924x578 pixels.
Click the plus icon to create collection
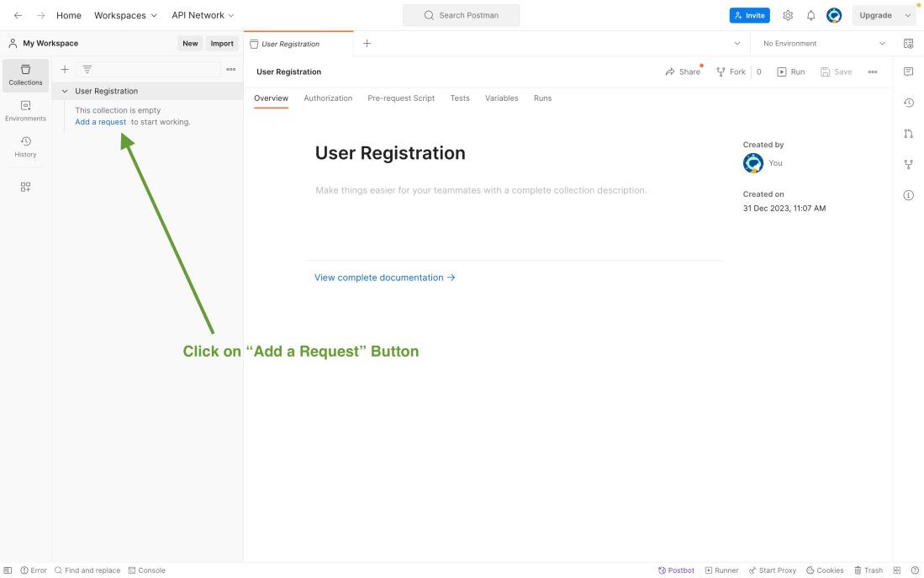[65, 69]
